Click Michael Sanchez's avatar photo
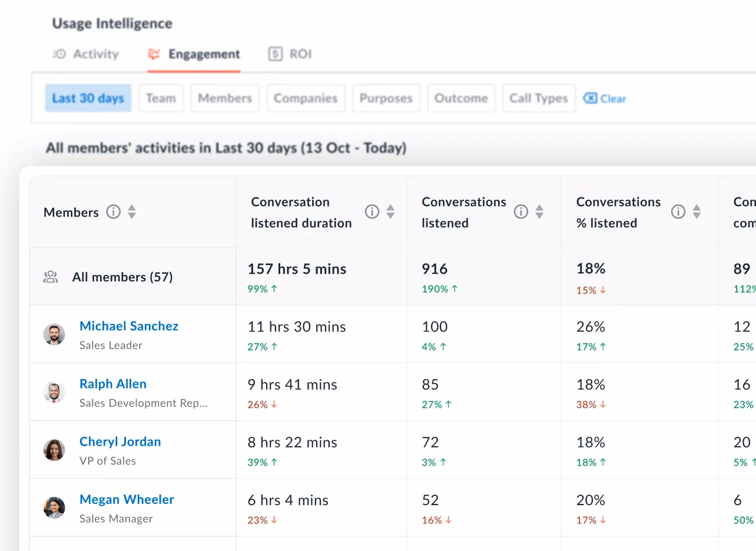The width and height of the screenshot is (756, 551). [x=54, y=334]
